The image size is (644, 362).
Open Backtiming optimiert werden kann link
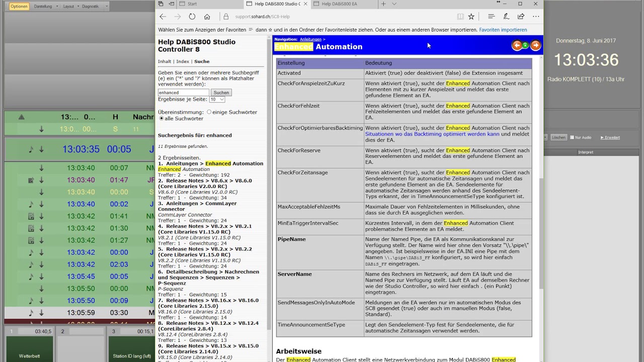pyautogui.click(x=432, y=134)
